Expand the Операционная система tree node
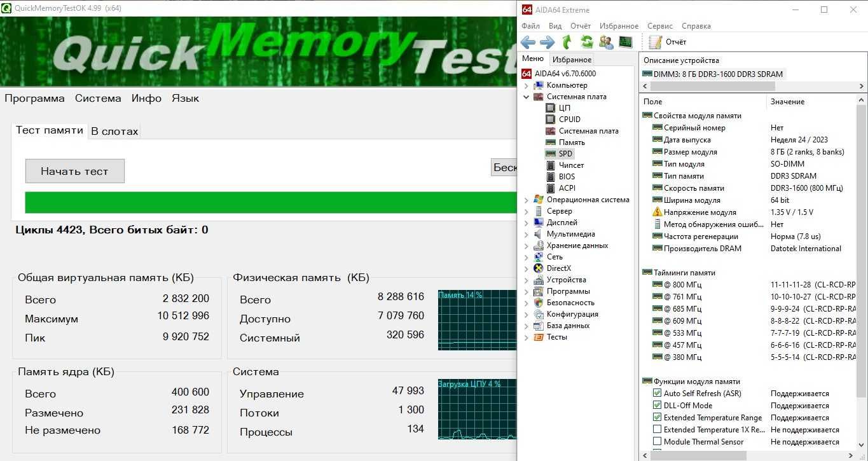 coord(526,200)
